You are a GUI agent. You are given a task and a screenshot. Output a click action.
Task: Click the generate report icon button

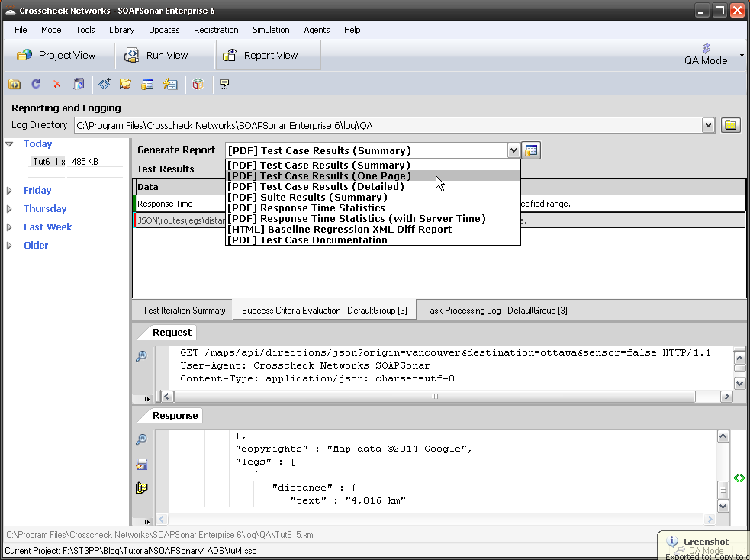coord(531,150)
